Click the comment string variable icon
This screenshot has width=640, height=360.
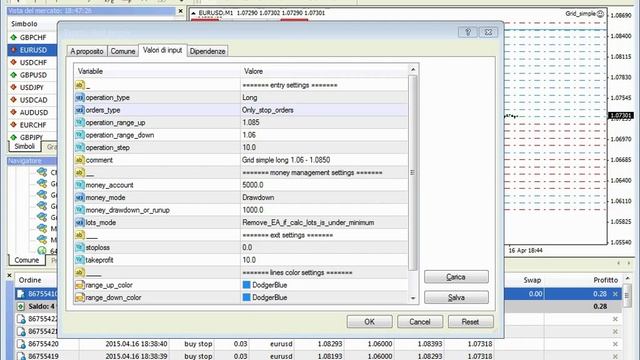[x=80, y=160]
